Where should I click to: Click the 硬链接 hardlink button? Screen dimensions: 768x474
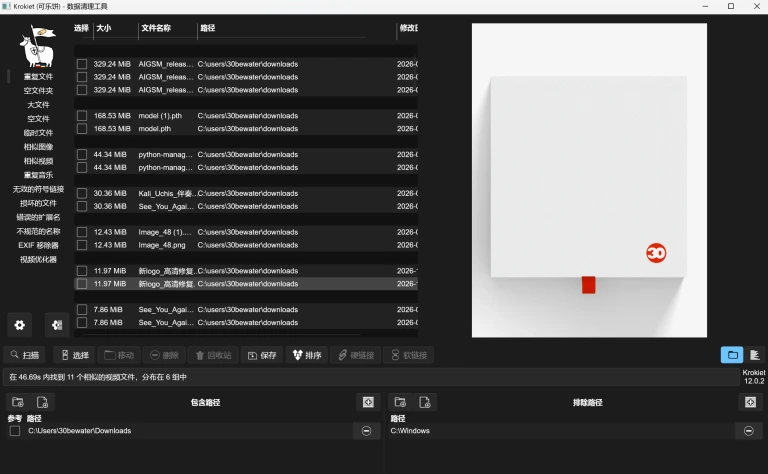356,355
